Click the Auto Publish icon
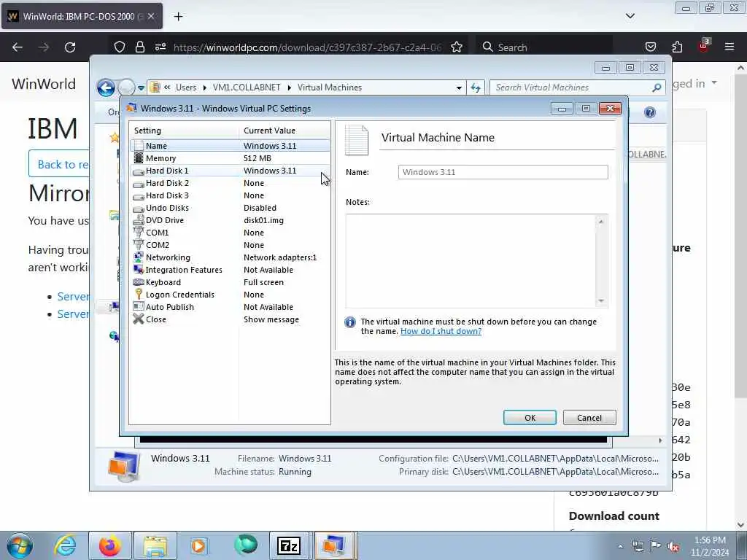747x560 pixels. (x=138, y=307)
